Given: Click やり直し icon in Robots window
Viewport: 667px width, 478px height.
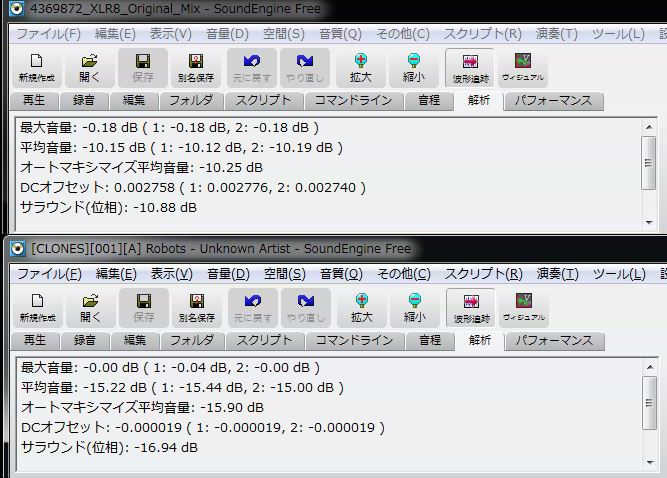Looking at the screenshot, I should [x=305, y=308].
